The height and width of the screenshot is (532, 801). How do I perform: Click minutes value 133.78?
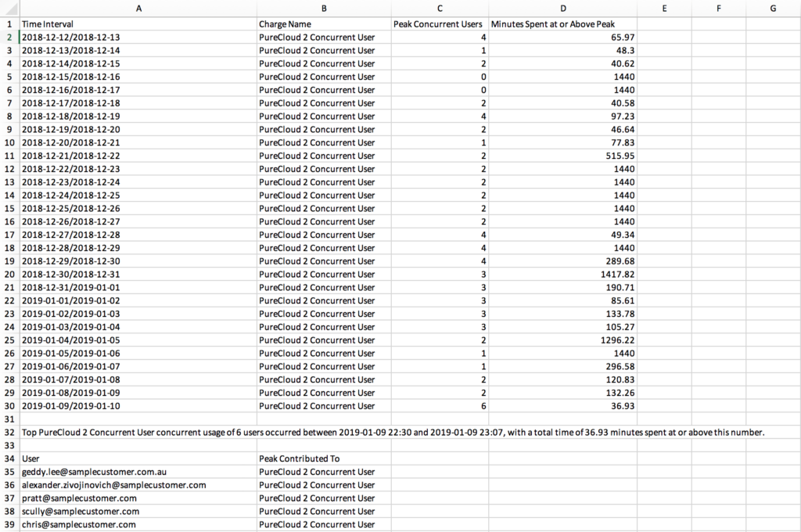pos(563,314)
